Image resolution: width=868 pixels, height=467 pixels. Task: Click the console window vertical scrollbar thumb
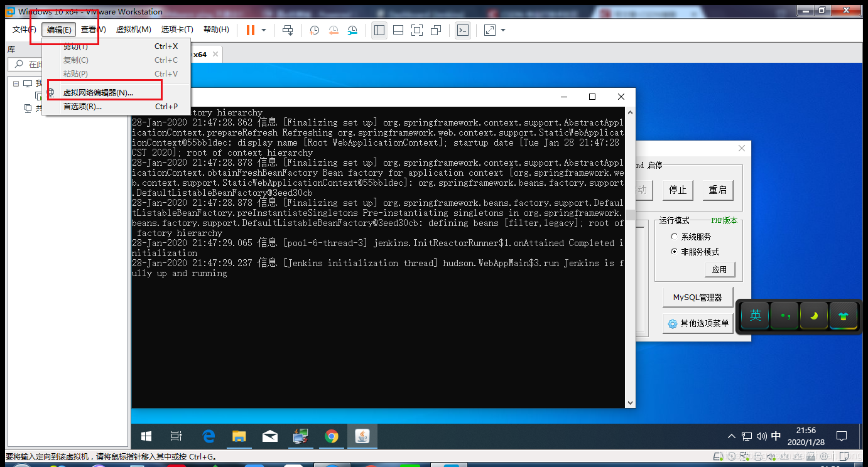pos(630,215)
